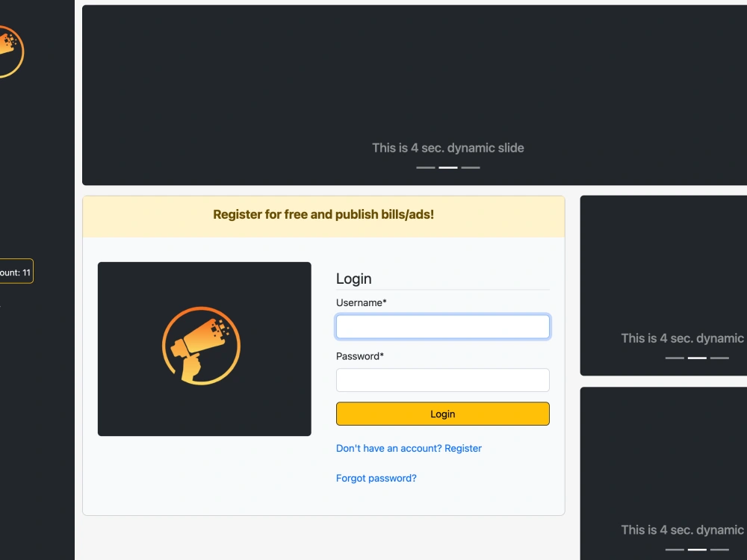Image resolution: width=747 pixels, height=560 pixels.
Task: Click the Password input field
Action: click(442, 380)
